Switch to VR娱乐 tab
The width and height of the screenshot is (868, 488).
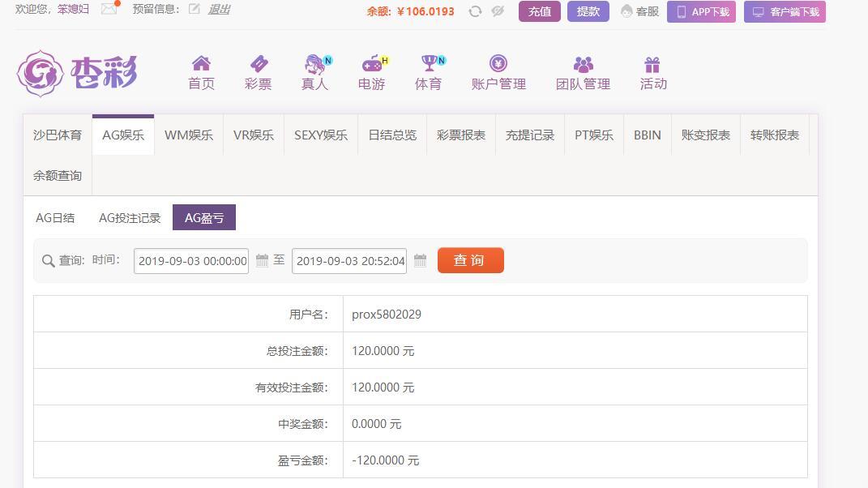(x=254, y=135)
